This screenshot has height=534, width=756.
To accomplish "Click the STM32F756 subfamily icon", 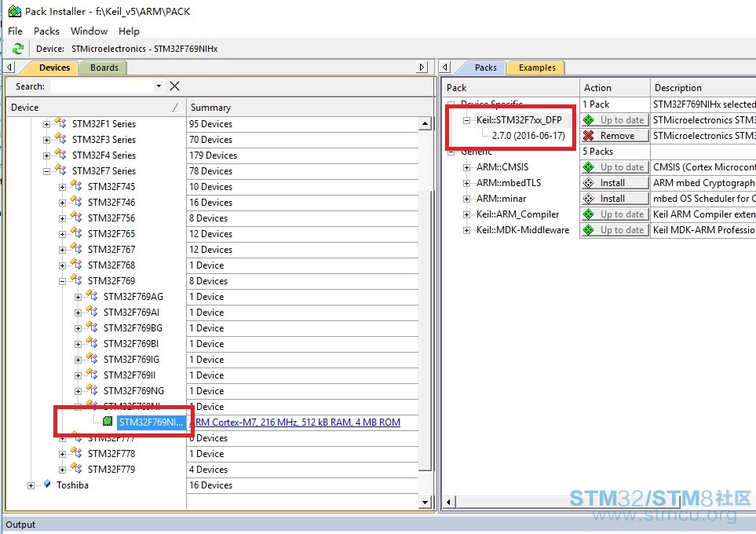I will point(77,217).
